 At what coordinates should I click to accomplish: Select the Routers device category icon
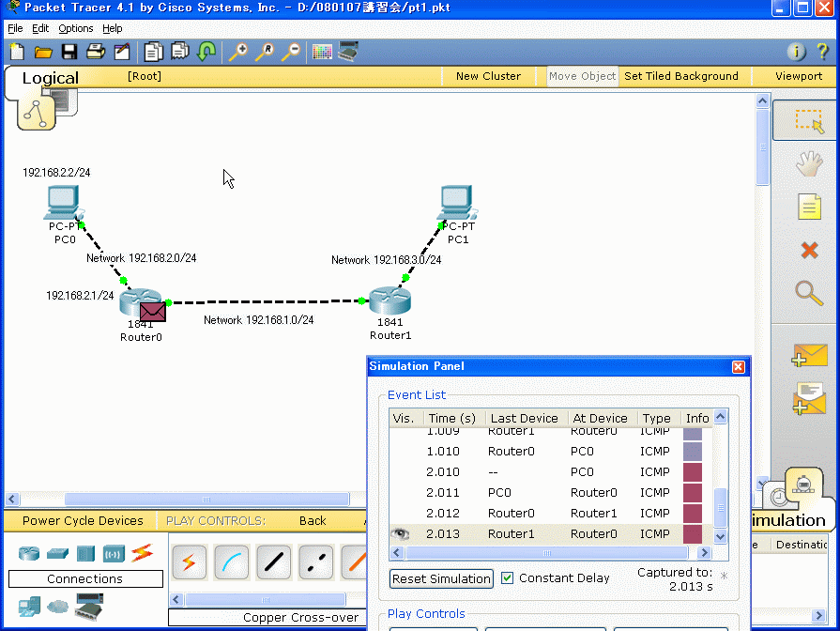[29, 553]
